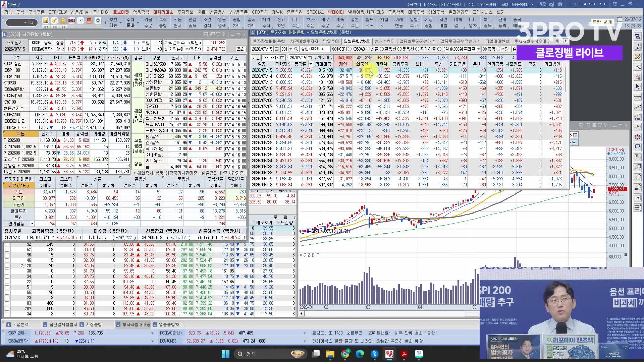Viewport: 644px width, 362px height.
Task: Select the 선물 radio button
Action: click(368, 49)
